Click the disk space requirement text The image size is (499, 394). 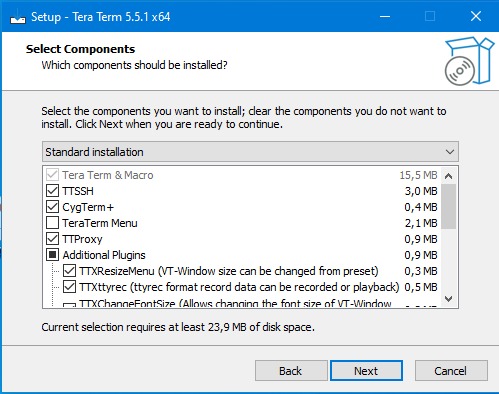tap(178, 327)
